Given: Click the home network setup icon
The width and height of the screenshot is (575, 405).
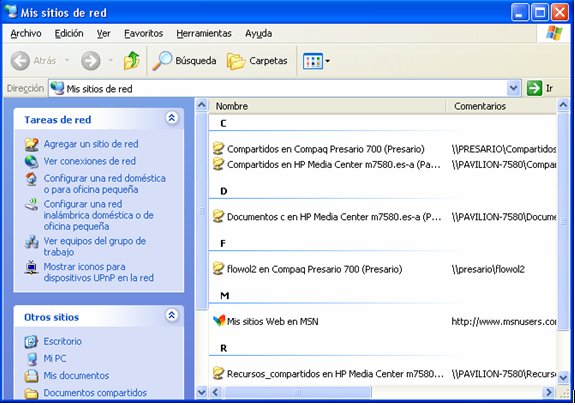Looking at the screenshot, I should coord(32,179).
